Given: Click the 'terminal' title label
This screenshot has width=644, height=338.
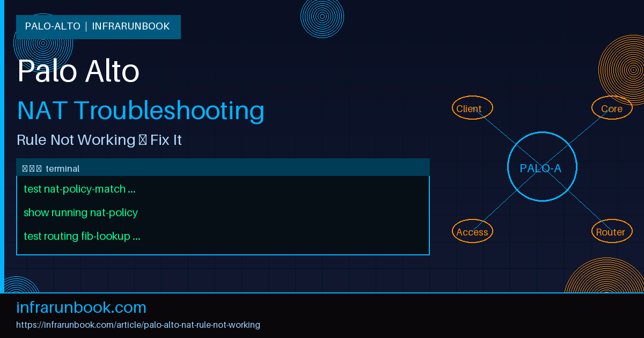Looking at the screenshot, I should pyautogui.click(x=63, y=168).
